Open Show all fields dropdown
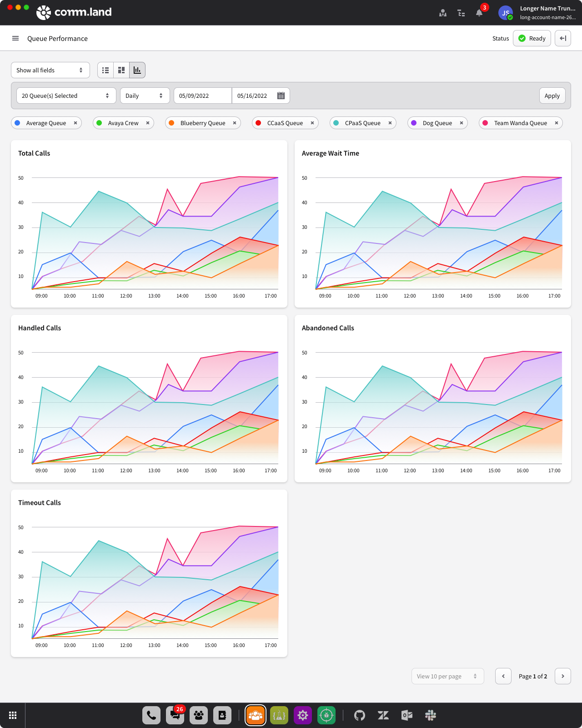 point(50,70)
